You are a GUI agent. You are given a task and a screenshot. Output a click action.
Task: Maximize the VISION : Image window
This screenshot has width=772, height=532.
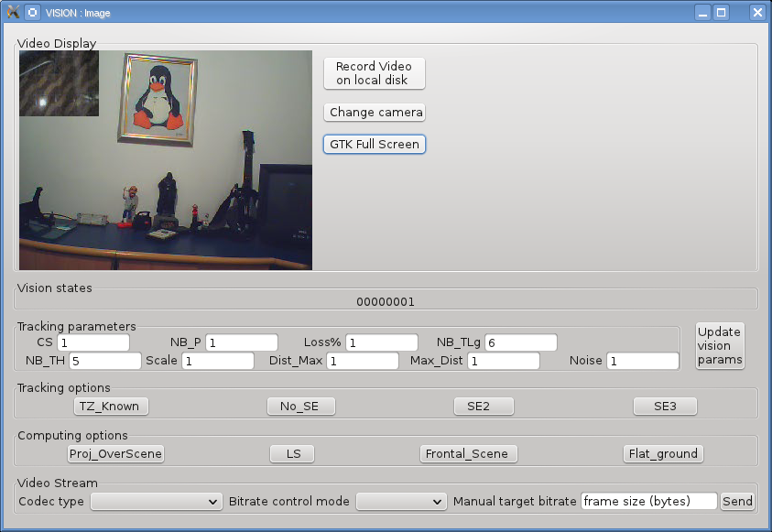tap(722, 12)
